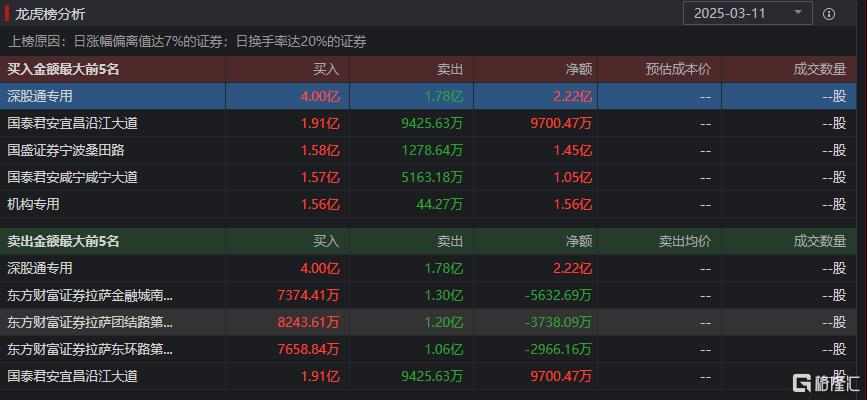
Task: Click the -2966.16万 net amount cell
Action: pos(557,349)
